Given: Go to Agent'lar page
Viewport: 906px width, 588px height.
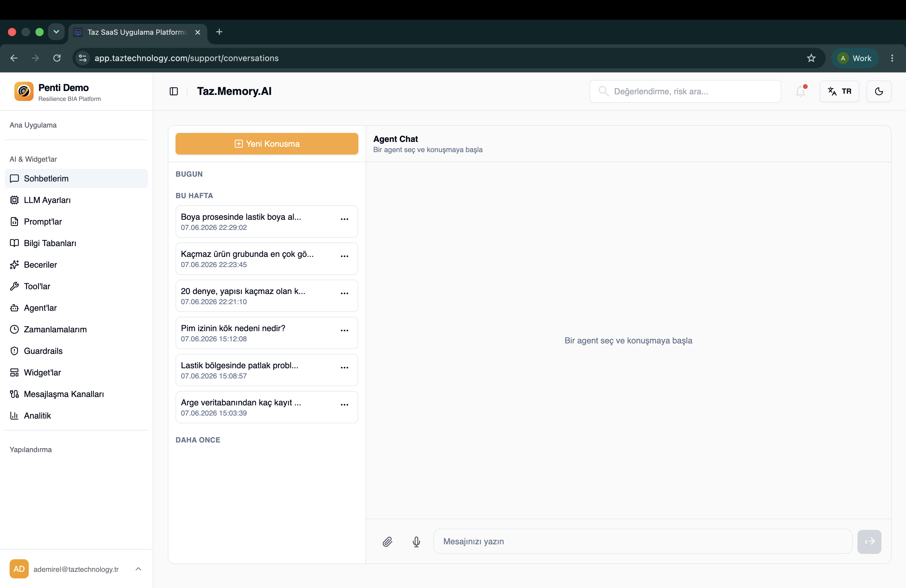Looking at the screenshot, I should (76, 308).
